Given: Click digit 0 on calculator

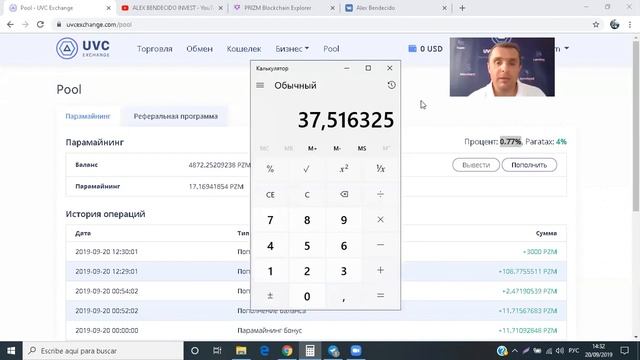Looking at the screenshot, I should point(307,296).
